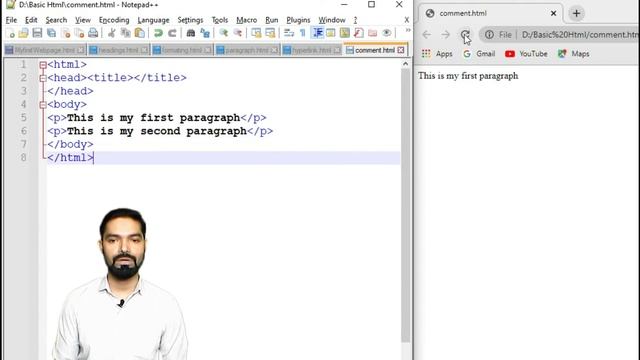Open the View menu
Viewport: 640px width, 360px height.
pyautogui.click(x=83, y=20)
